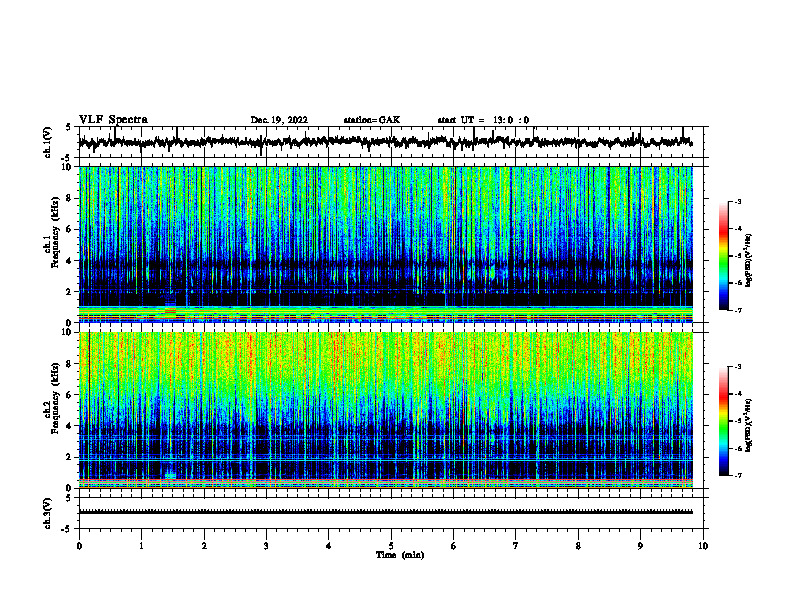Click the "VLF Spectra" title text
Image resolution: width=792 pixels, height=612 pixels.
[113, 119]
